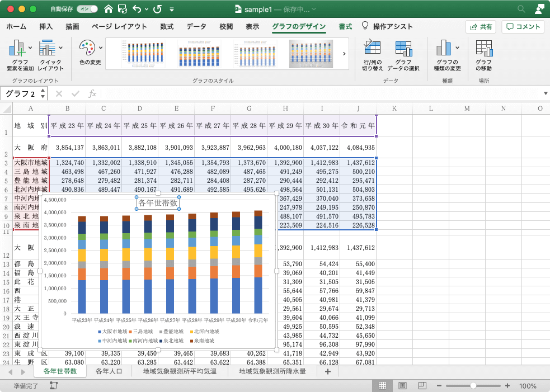
Task: Switch to the 各年人口 sheet tab
Action: tap(109, 371)
